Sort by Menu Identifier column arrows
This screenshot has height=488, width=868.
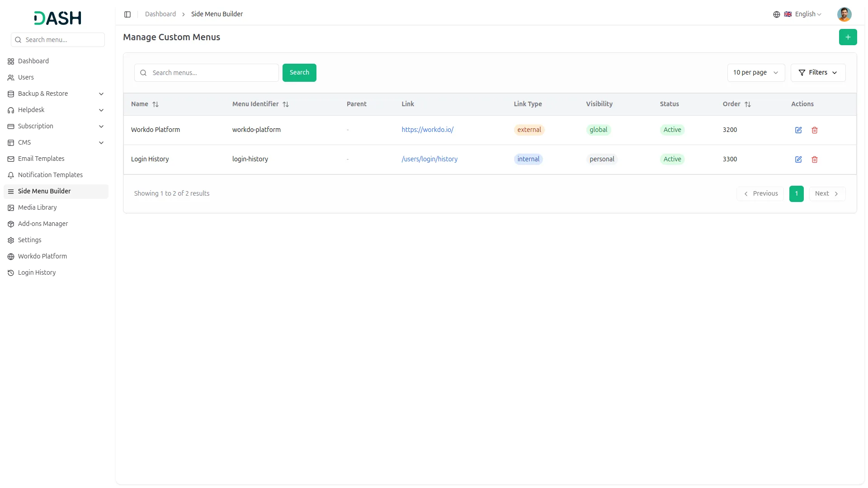click(x=286, y=104)
